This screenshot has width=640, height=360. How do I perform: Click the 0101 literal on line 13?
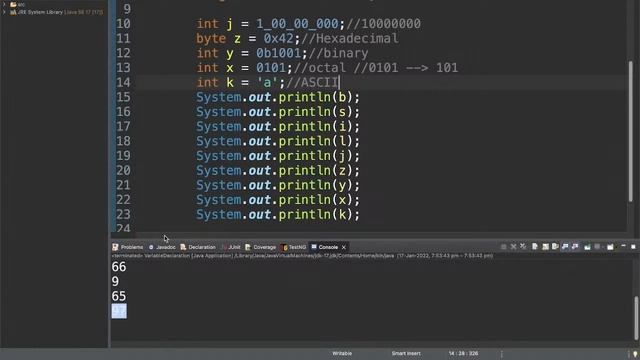pos(271,68)
